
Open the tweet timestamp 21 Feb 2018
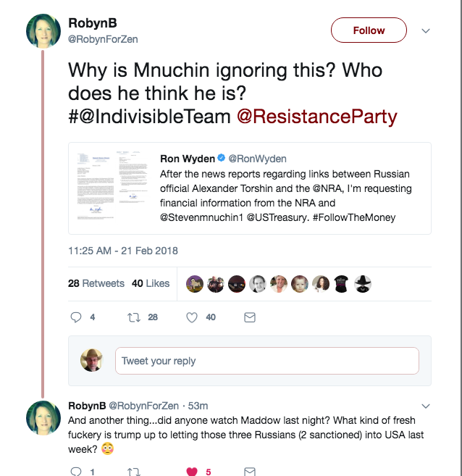[123, 251]
